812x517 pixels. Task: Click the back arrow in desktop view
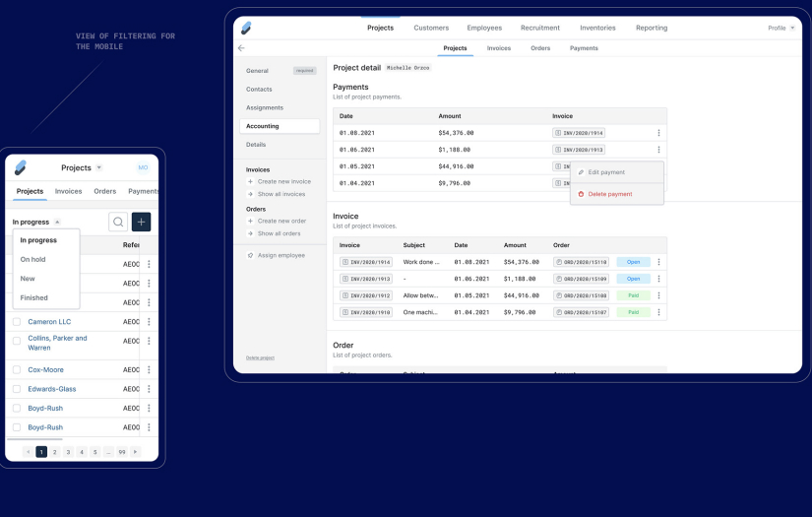[x=241, y=48]
